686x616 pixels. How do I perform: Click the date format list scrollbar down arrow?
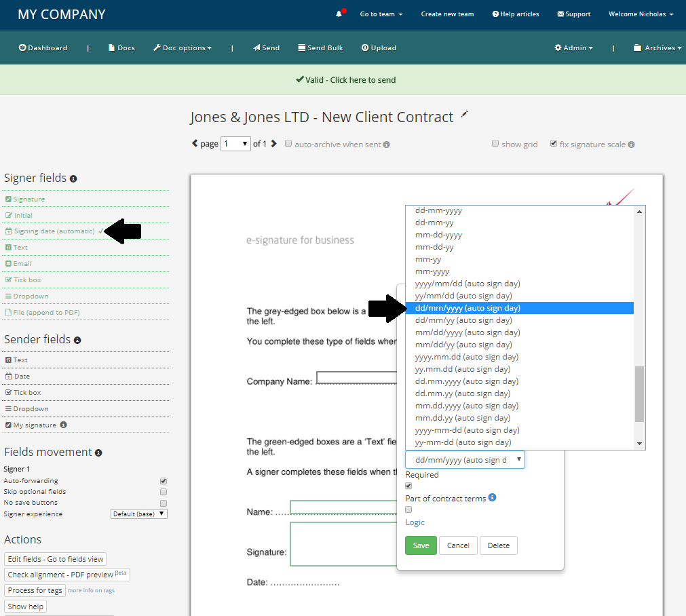pos(639,443)
